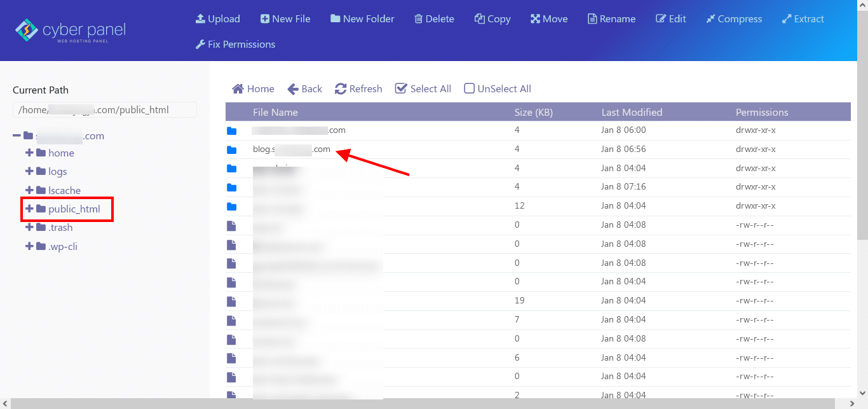Create a New File
This screenshot has height=409, width=868.
pyautogui.click(x=285, y=18)
